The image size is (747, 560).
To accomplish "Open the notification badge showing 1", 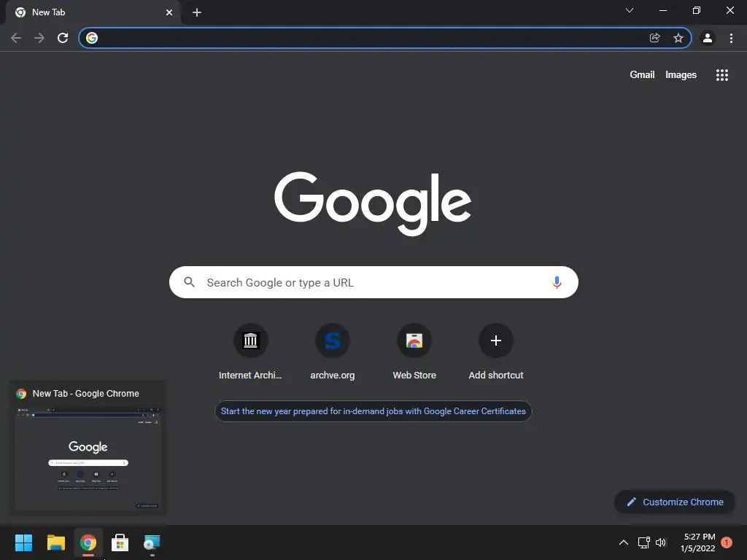I will pos(727,542).
